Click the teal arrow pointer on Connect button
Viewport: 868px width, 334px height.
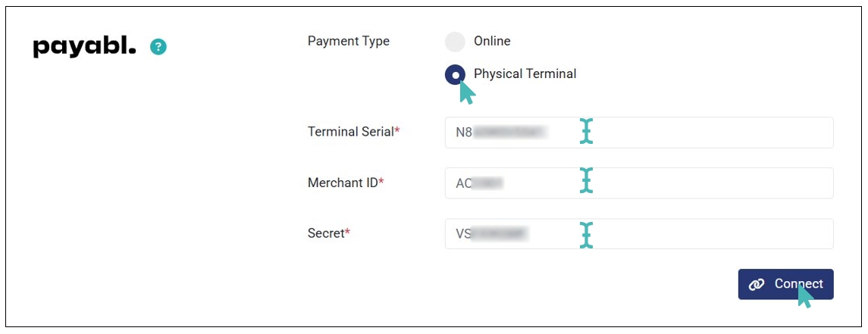pyautogui.click(x=804, y=296)
